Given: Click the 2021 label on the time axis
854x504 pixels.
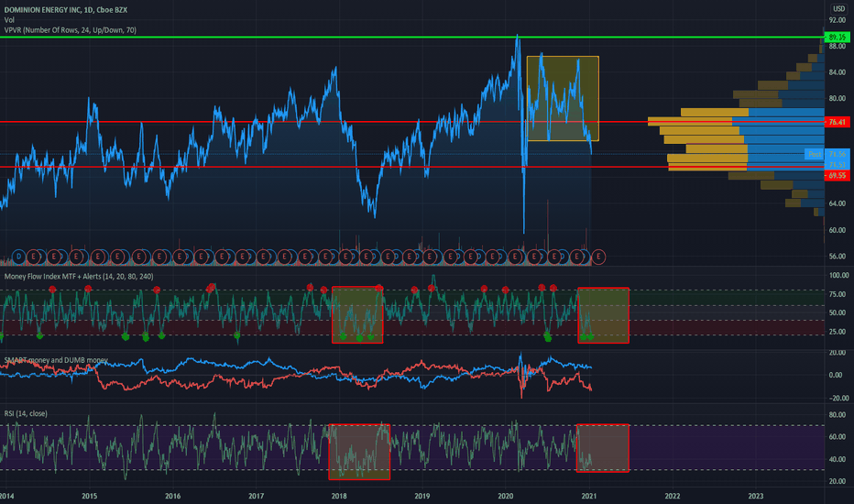Looking at the screenshot, I should click(589, 496).
